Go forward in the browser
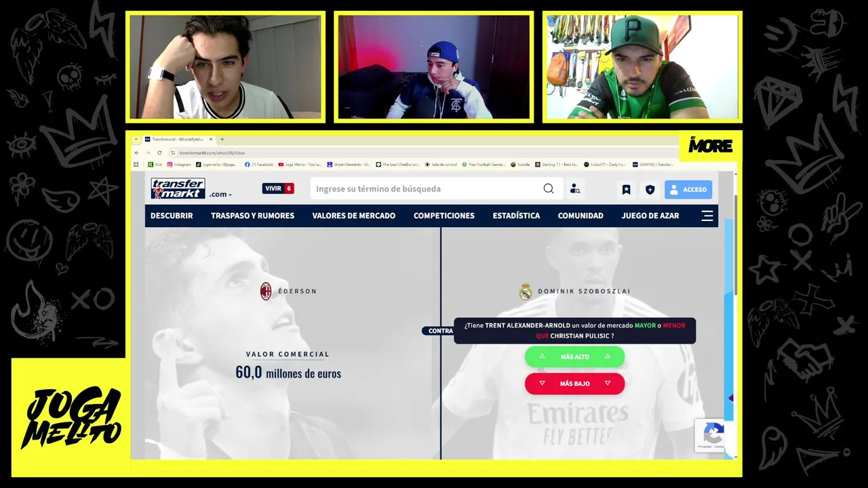Image resolution: width=868 pixels, height=488 pixels. pyautogui.click(x=149, y=152)
